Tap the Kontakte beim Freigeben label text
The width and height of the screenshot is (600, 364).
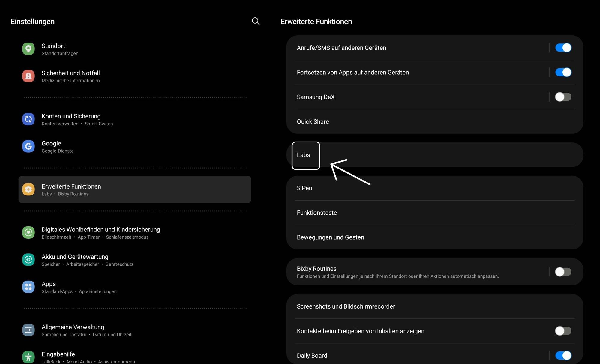361,331
